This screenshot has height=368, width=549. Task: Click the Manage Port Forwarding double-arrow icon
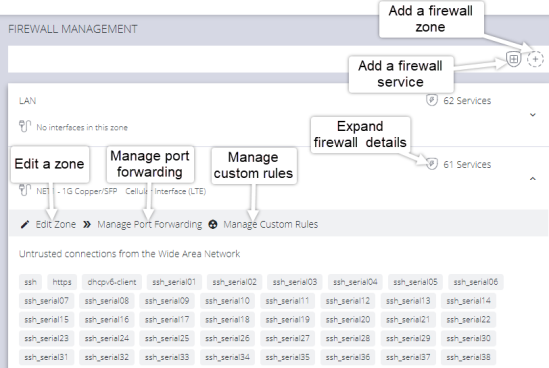click(87, 224)
